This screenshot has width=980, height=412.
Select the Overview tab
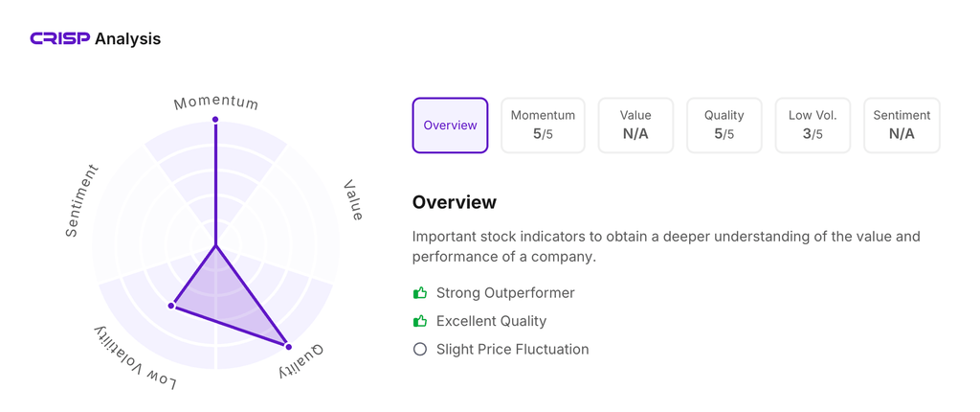coord(450,126)
